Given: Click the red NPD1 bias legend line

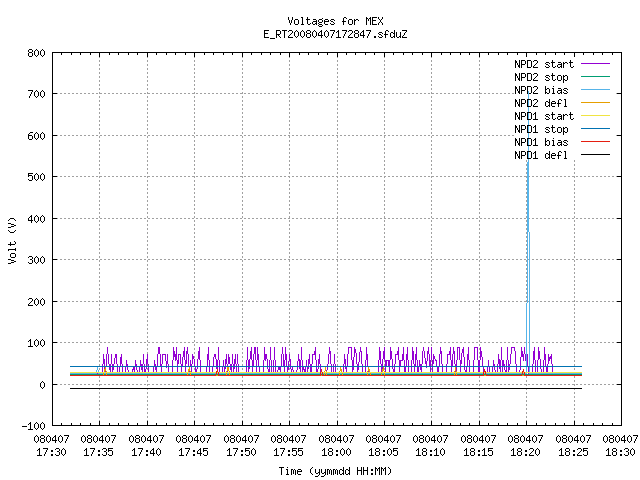Looking at the screenshot, I should click(596, 142).
